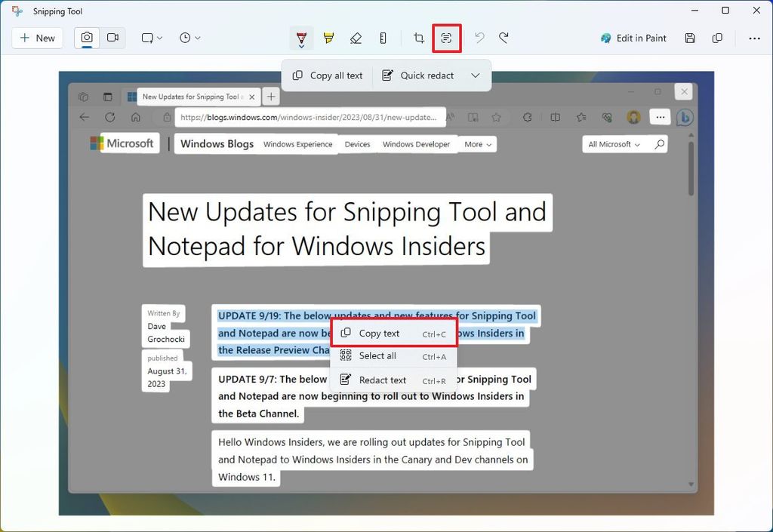Click the Bing chat sidebar icon
Screen dimensions: 773x532
tap(684, 117)
